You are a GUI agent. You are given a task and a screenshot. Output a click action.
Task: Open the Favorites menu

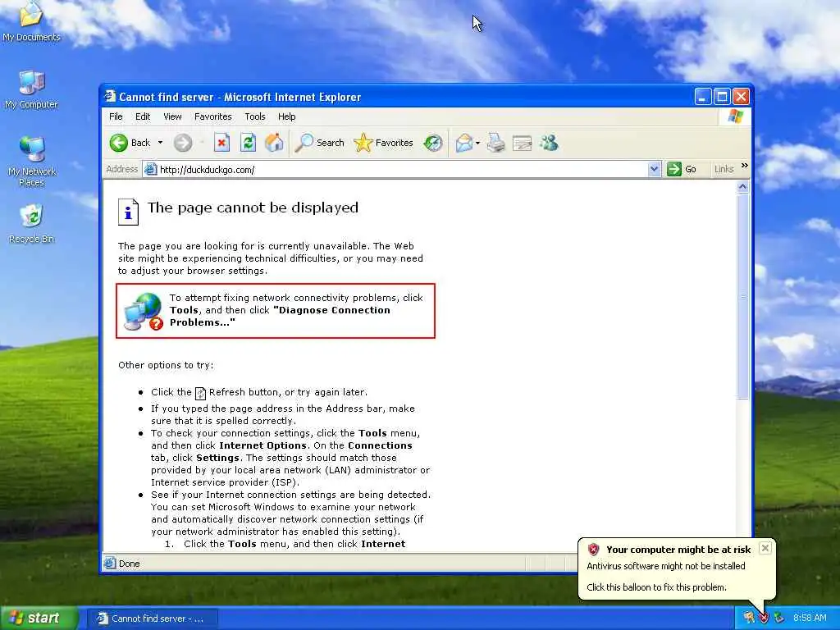213,116
